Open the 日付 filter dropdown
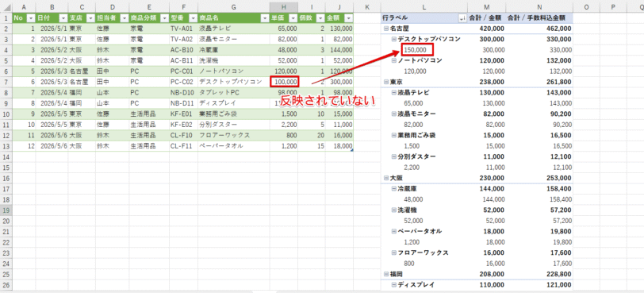This screenshot has width=644, height=293. coord(63,18)
